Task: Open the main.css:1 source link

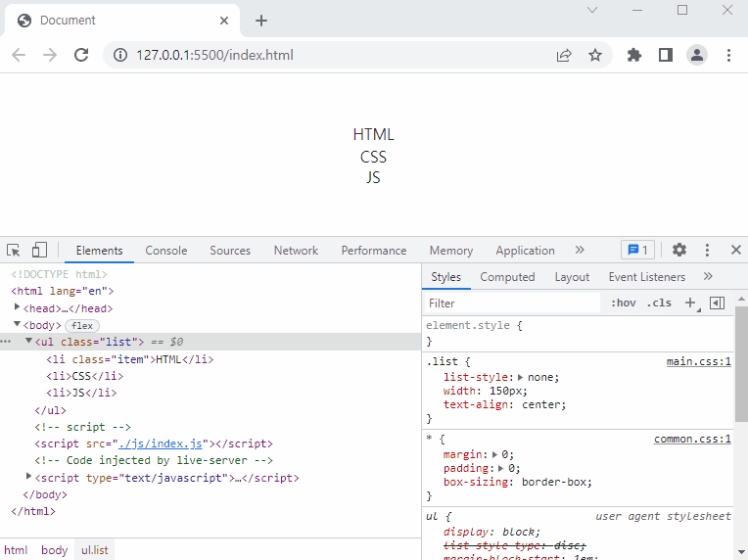Action: coord(698,361)
